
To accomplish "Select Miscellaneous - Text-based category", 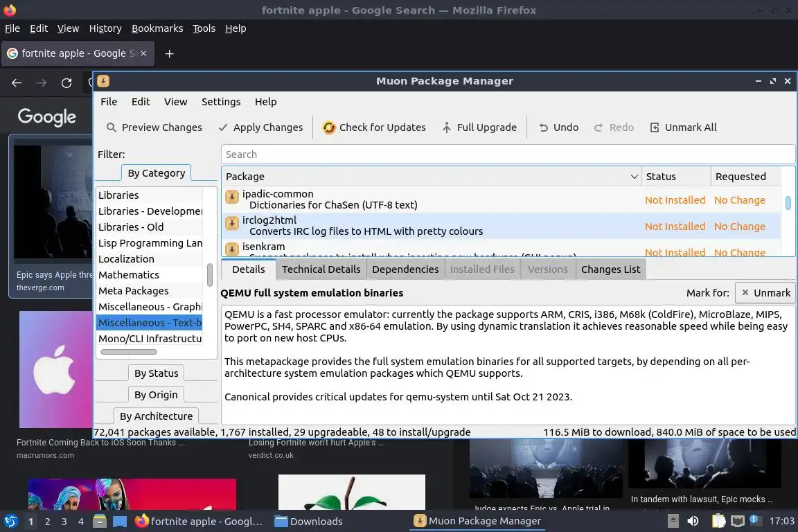I will [x=150, y=323].
